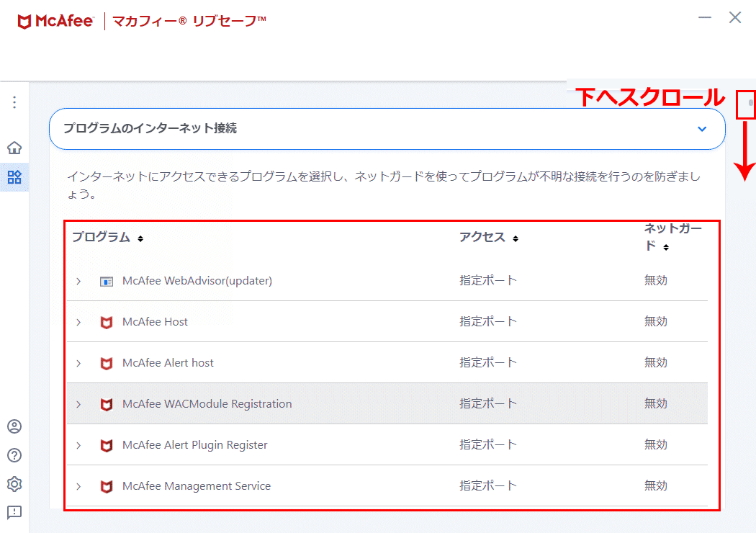This screenshot has width=756, height=533.
Task: Select the McAfee Alert Plugin Register name
Action: [195, 444]
